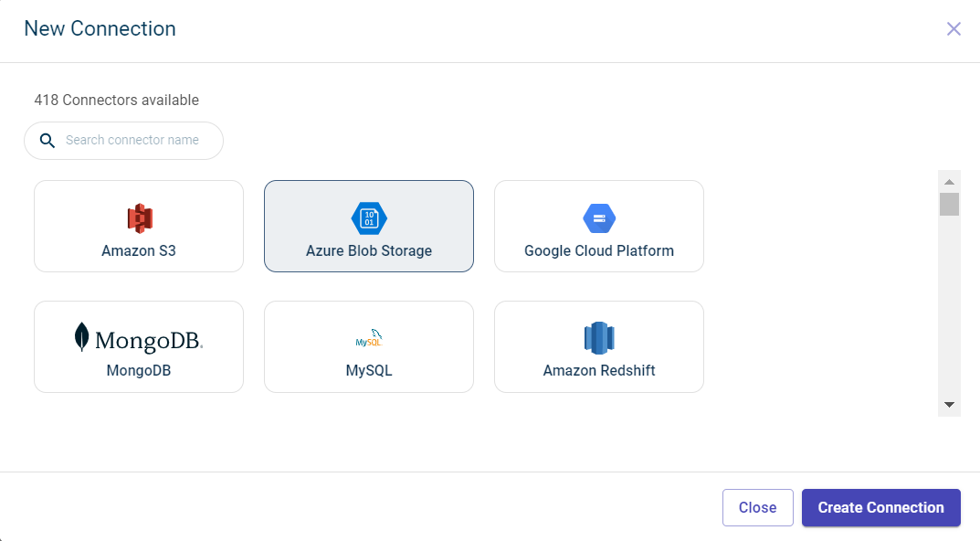This screenshot has width=980, height=541.
Task: Click the connector list scrollbar thumb
Action: (x=949, y=204)
